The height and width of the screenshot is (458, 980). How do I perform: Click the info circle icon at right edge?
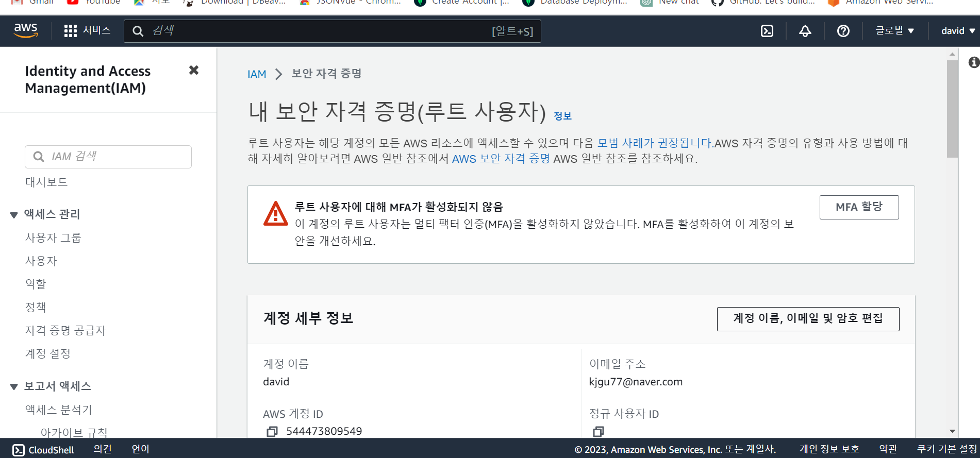click(974, 62)
